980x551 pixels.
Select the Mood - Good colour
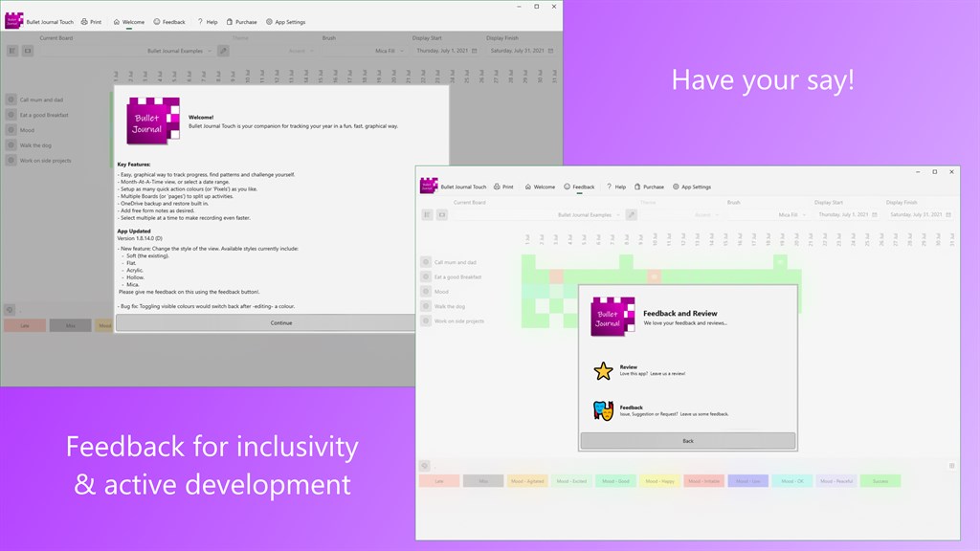[x=615, y=481]
